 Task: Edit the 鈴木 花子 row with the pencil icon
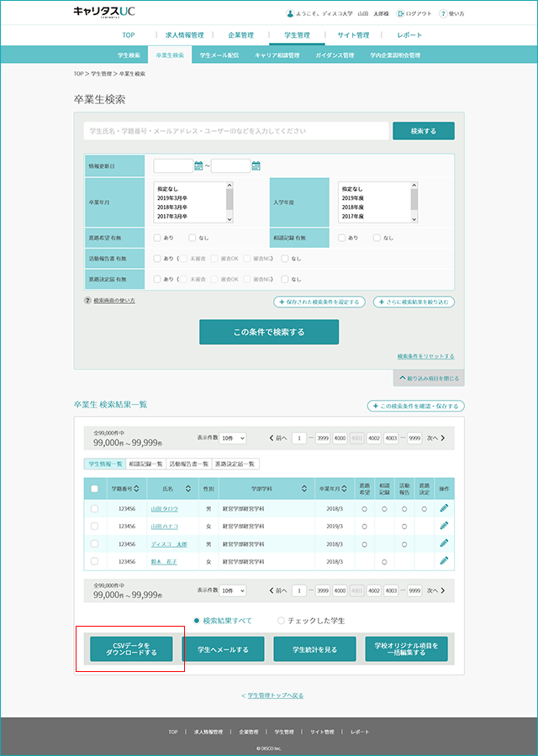(444, 561)
